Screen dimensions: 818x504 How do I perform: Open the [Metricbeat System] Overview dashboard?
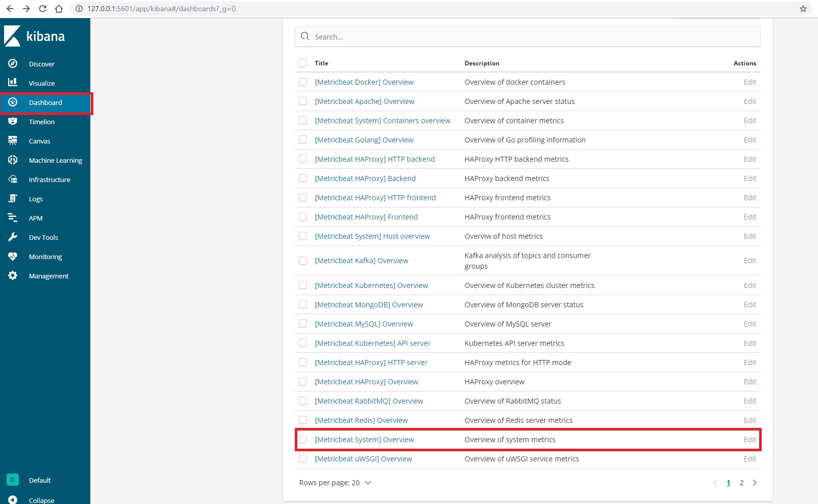pyautogui.click(x=364, y=439)
